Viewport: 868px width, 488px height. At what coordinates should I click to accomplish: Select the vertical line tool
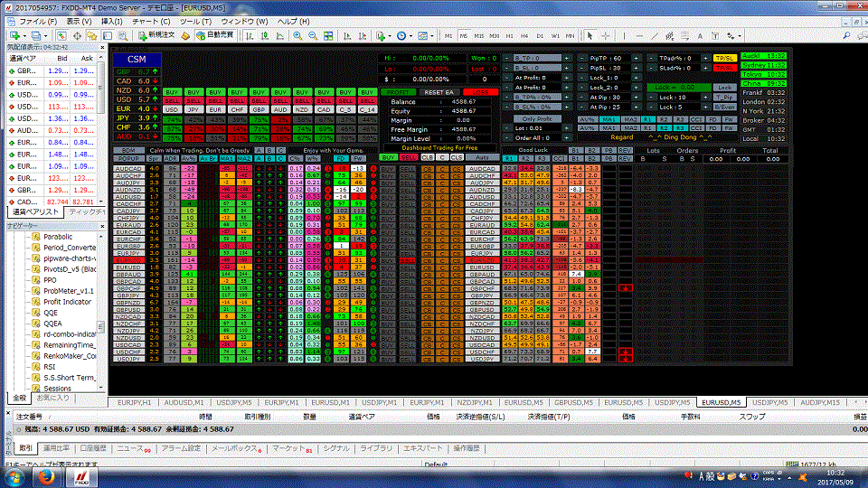[624, 36]
